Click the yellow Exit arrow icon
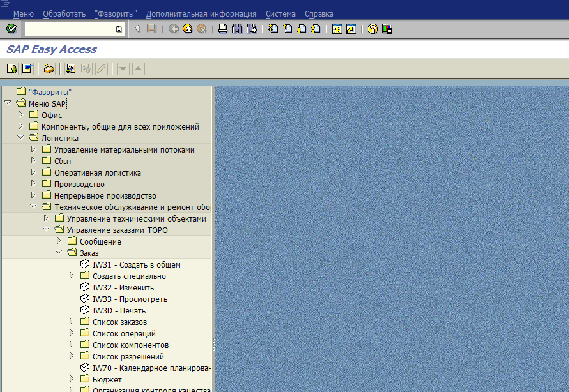The width and height of the screenshot is (569, 392). tap(188, 29)
